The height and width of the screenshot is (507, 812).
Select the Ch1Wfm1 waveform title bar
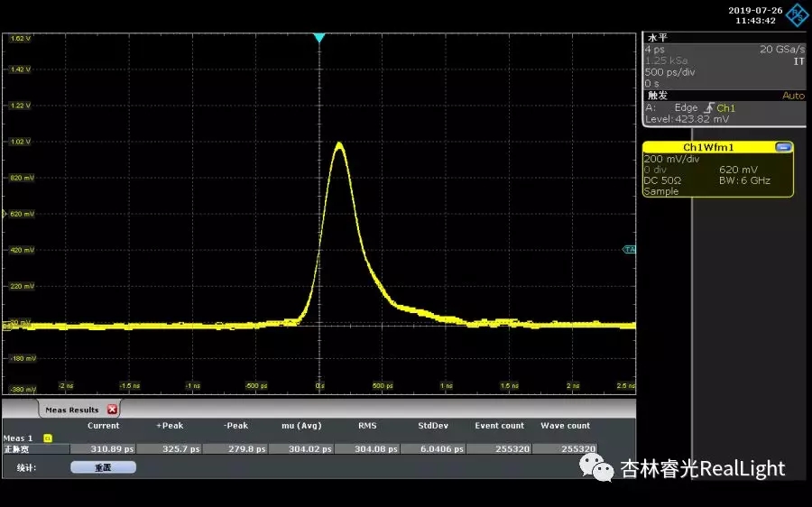click(x=708, y=147)
